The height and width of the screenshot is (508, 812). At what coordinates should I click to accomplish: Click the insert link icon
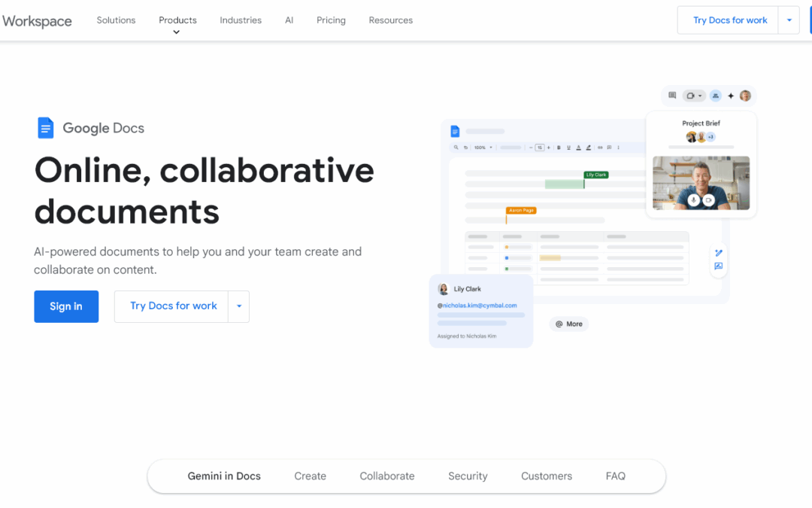[x=600, y=148]
